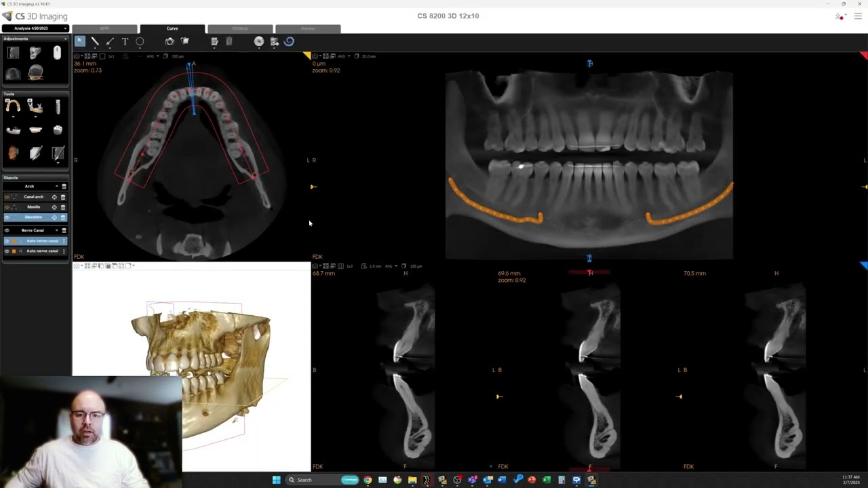Select the Canal arch object row
Screen dimensions: 868x488
(x=35, y=197)
